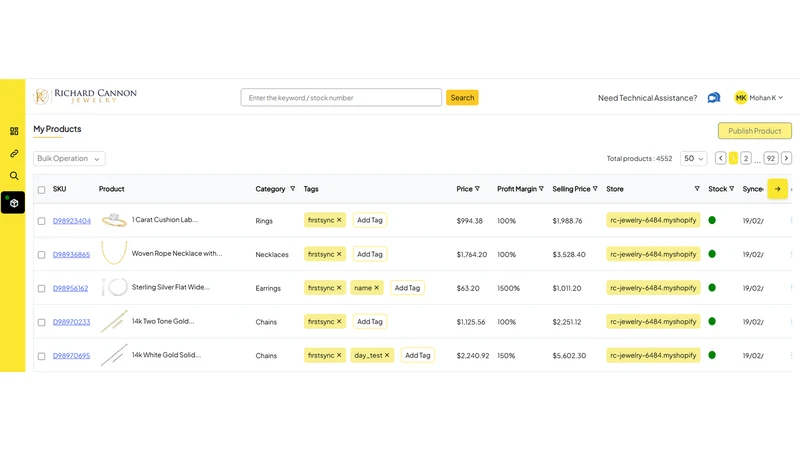Remove day_test tag from 14k White Gold row
Image resolution: width=800 pixels, height=450 pixels.
click(x=387, y=355)
